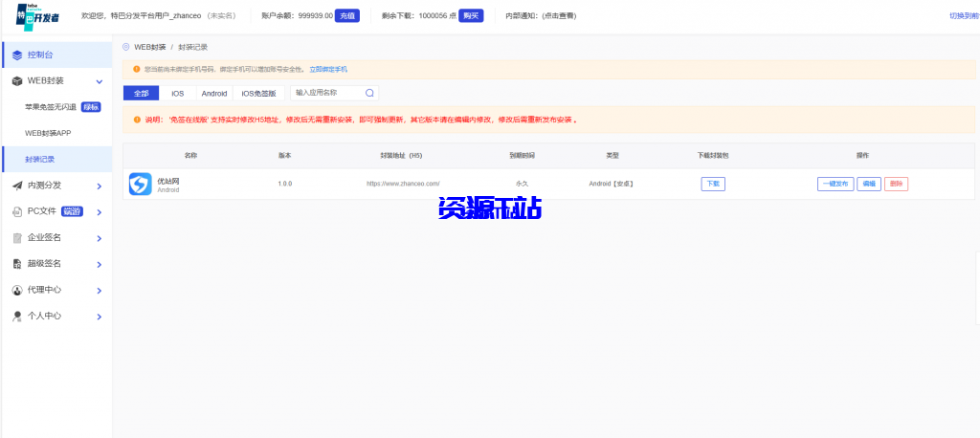Click the https://www.zhanceo.com/ address cell
The width and height of the screenshot is (980, 438).
(x=403, y=184)
